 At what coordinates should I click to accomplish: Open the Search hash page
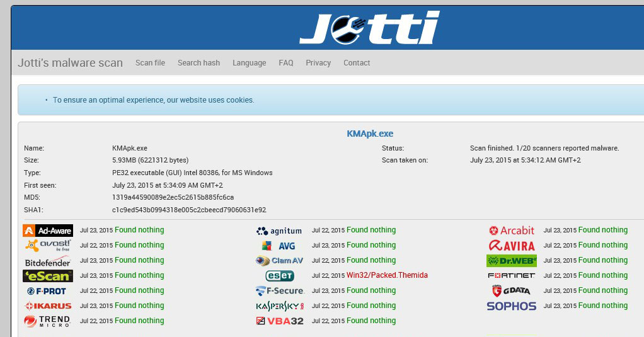(198, 63)
